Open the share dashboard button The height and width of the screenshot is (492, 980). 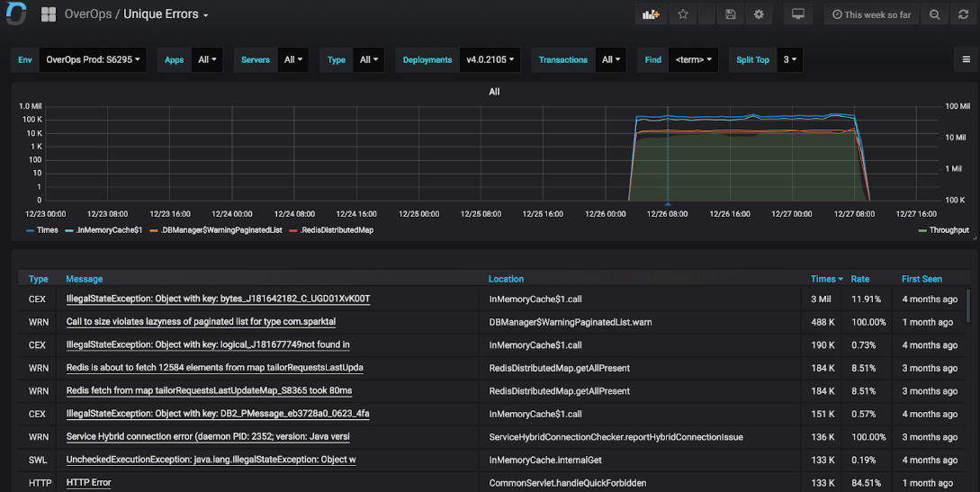(x=706, y=14)
